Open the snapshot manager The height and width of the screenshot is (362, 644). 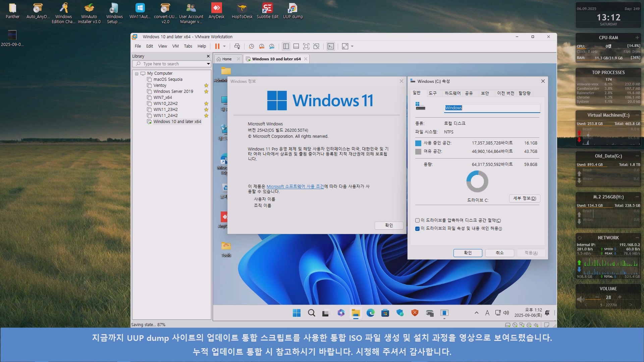[272, 46]
